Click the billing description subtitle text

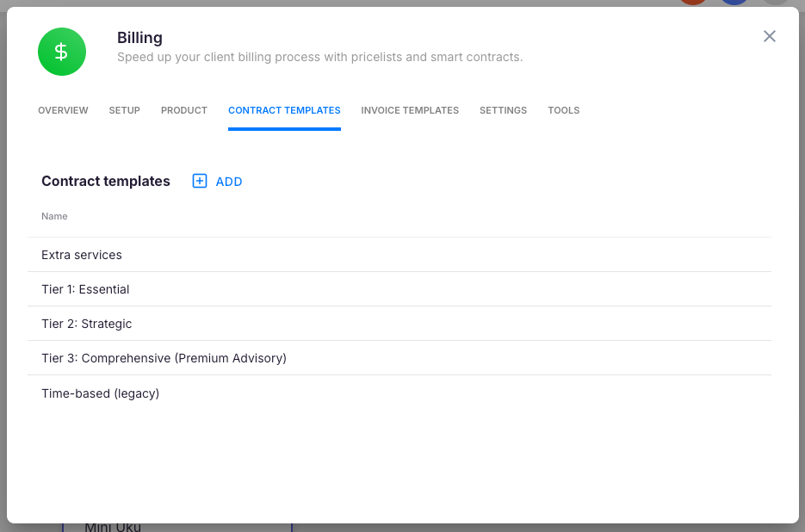coord(319,58)
